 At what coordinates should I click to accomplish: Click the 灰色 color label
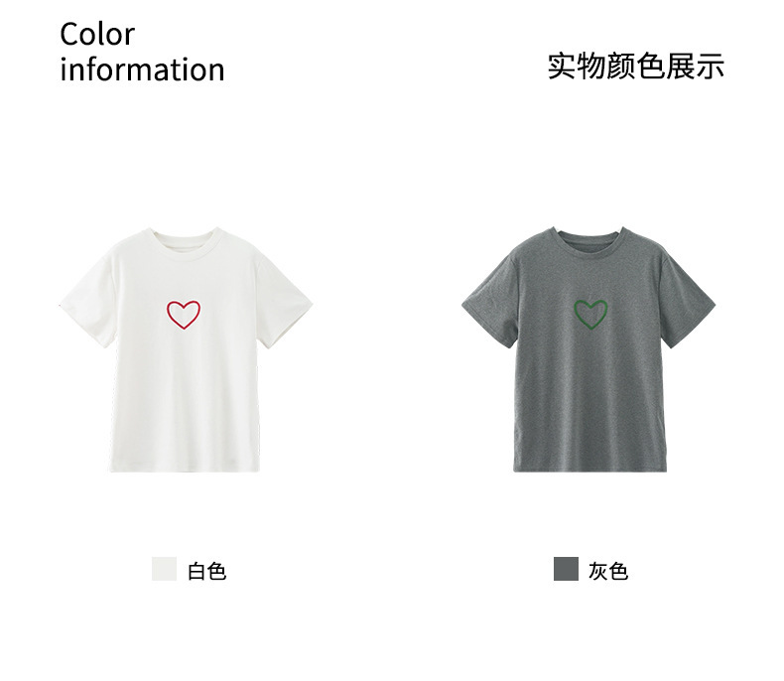point(608,571)
